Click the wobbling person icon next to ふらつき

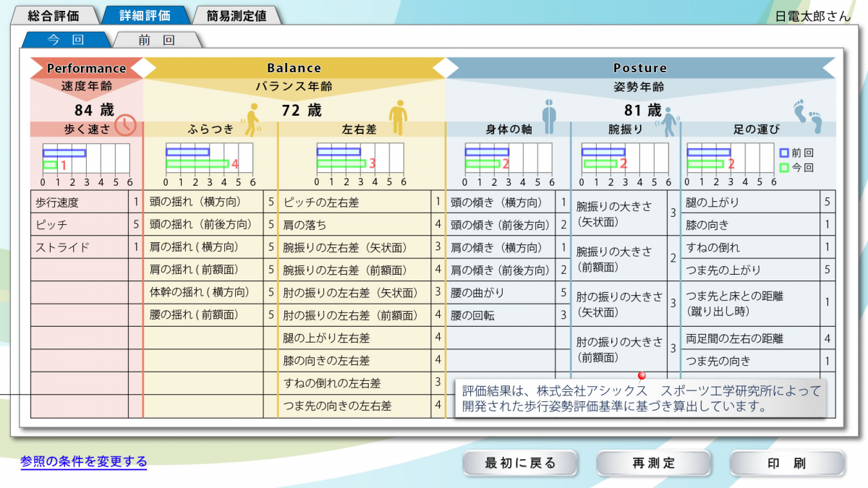[253, 119]
